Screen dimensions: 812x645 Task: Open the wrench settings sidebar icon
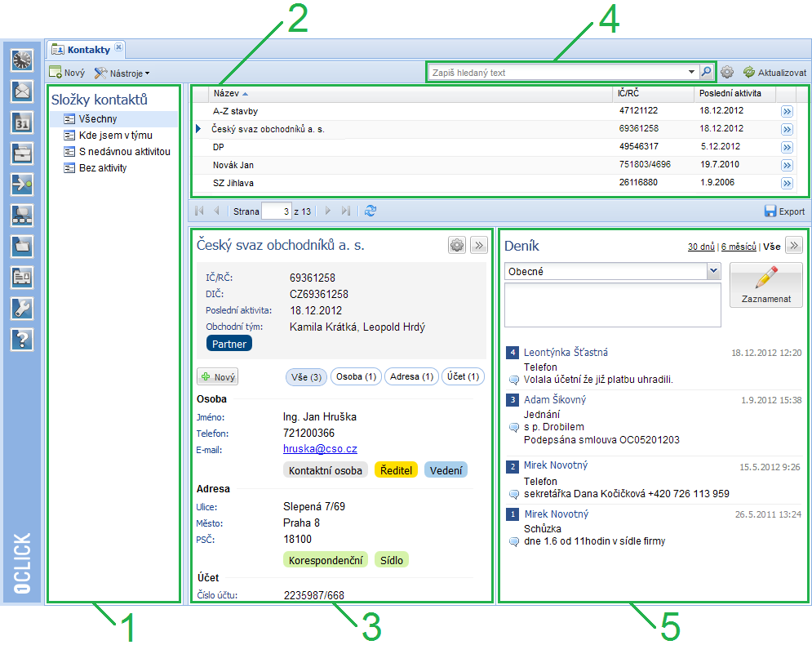tap(22, 308)
